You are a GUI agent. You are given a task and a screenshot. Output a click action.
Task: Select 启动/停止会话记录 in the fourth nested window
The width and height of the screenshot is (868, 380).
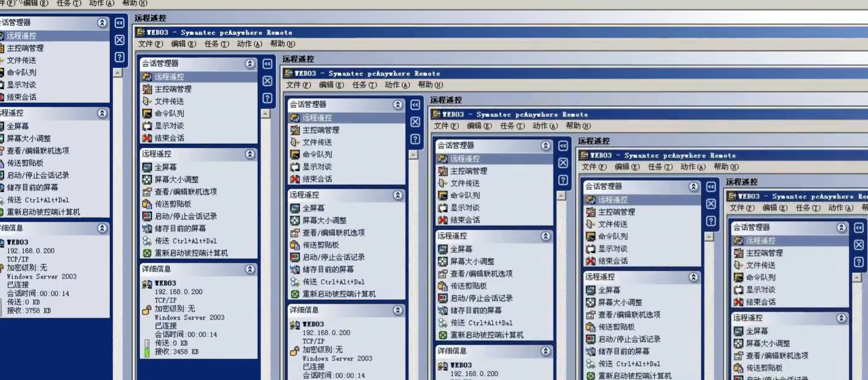pyautogui.click(x=481, y=298)
